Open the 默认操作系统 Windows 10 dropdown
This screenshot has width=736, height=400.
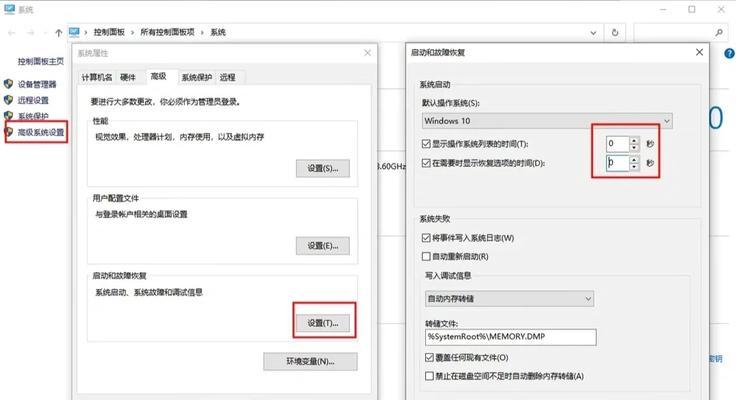click(547, 121)
